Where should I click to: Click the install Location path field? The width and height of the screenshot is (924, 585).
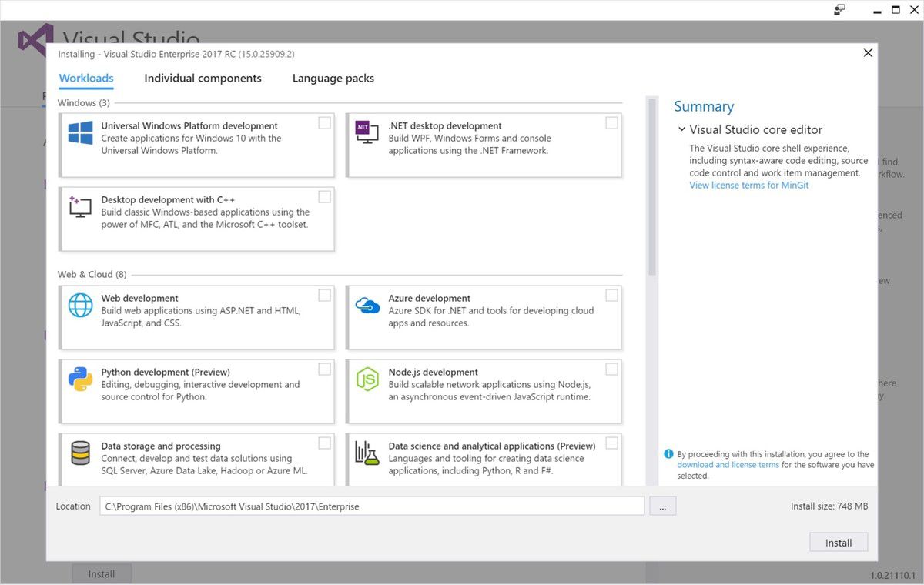pyautogui.click(x=372, y=506)
